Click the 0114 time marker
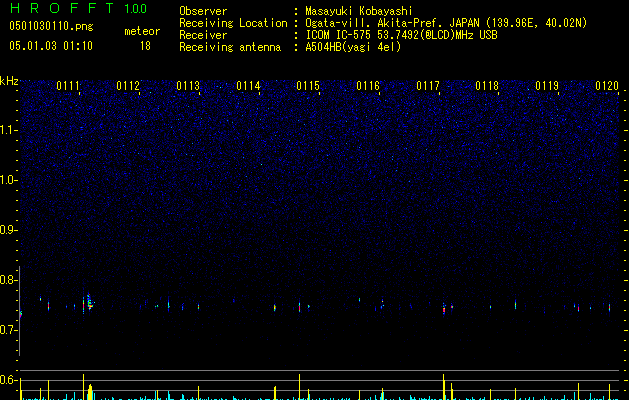Screen dimensions: 629x400 click(x=248, y=86)
